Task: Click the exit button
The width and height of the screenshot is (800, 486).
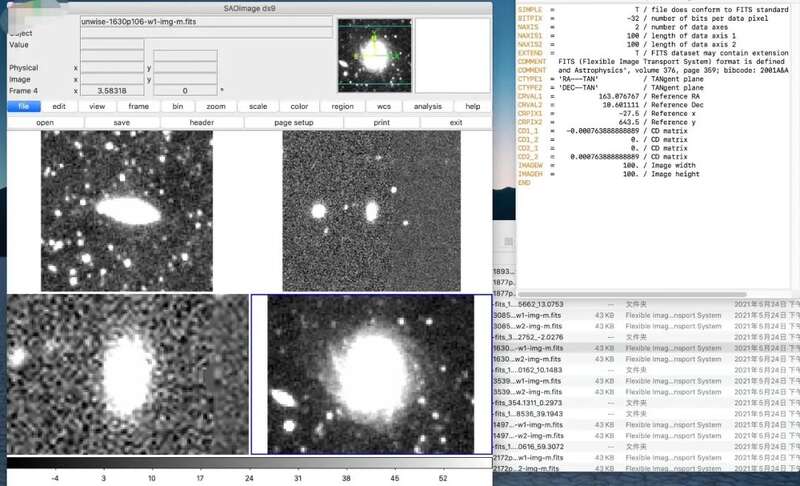Action: [455, 122]
